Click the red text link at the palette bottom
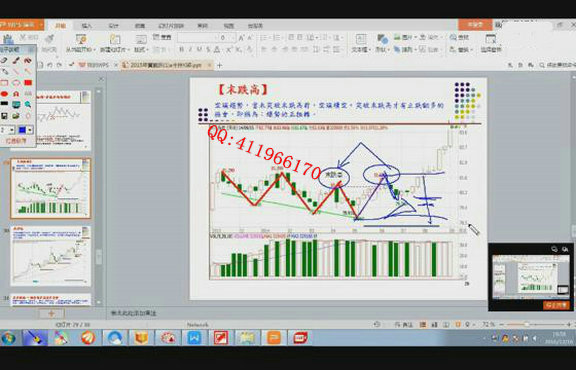The width and height of the screenshot is (576, 370). [16, 141]
